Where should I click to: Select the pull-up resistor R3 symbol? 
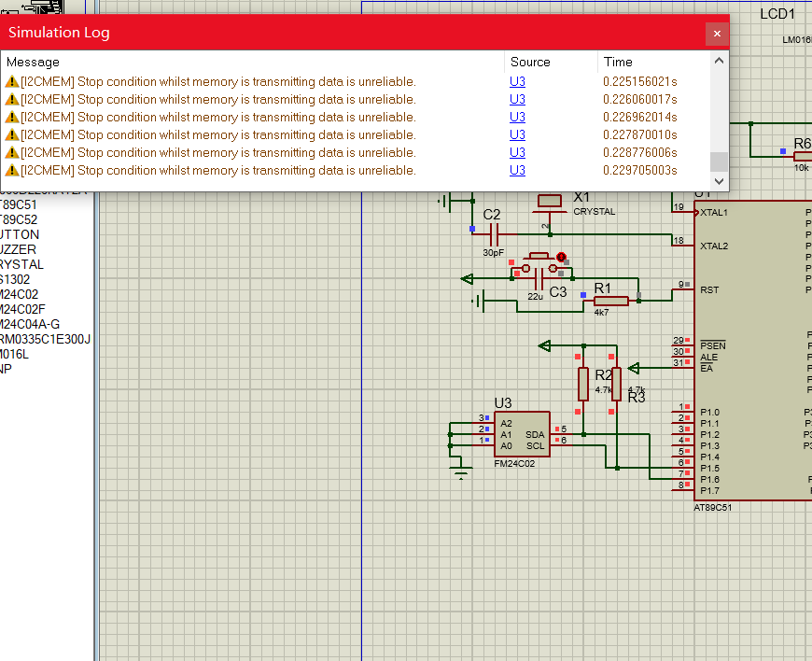coord(616,384)
